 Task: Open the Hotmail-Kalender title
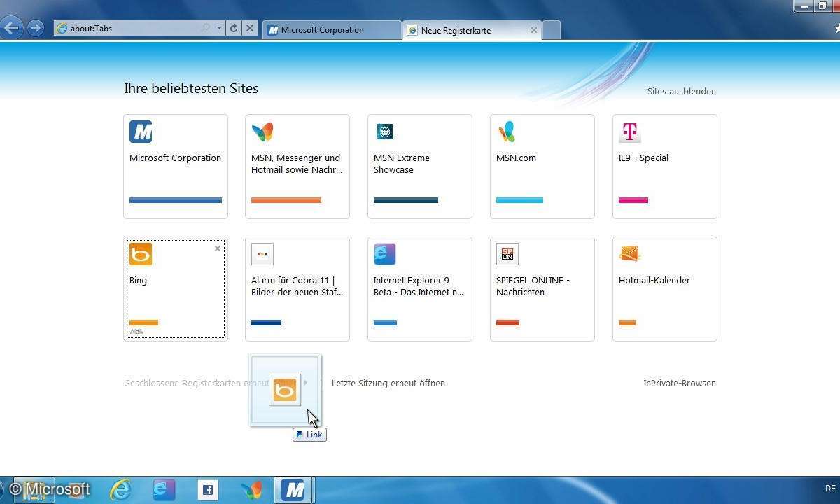pyautogui.click(x=654, y=280)
